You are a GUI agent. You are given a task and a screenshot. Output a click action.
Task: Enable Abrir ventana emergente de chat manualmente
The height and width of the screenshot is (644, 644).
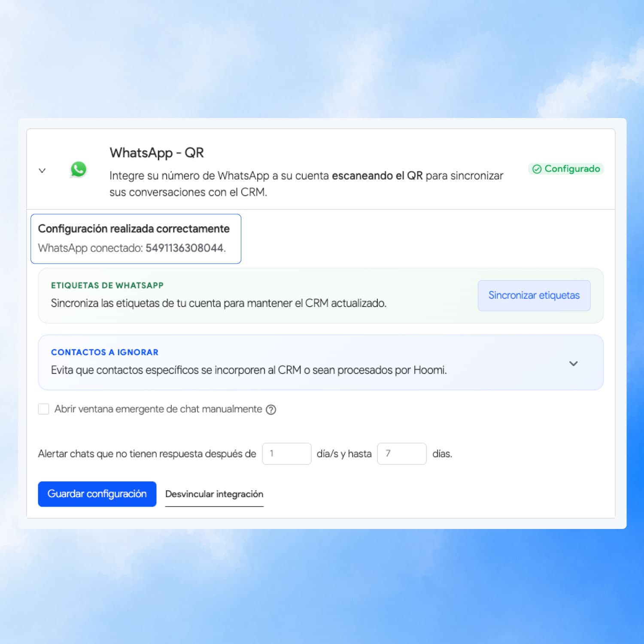[x=43, y=409]
